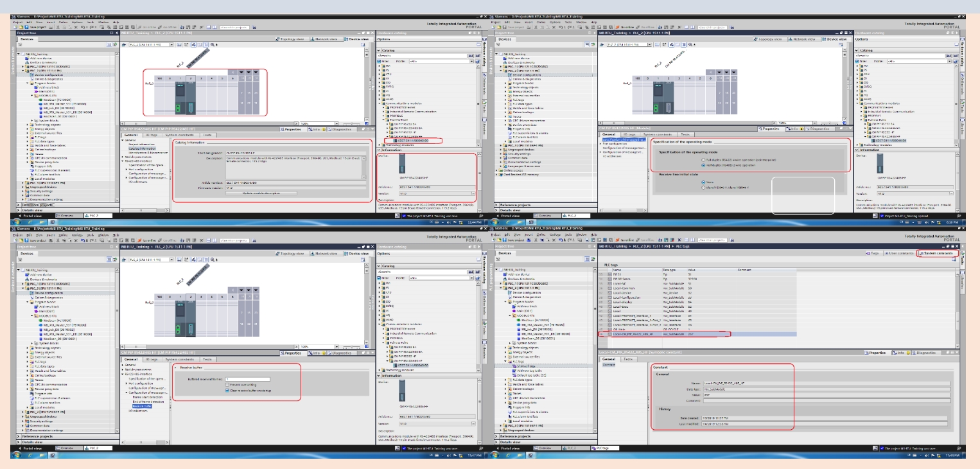Open System constants tab in Catalog information window
The width and height of the screenshot is (980, 469).
[x=179, y=135]
